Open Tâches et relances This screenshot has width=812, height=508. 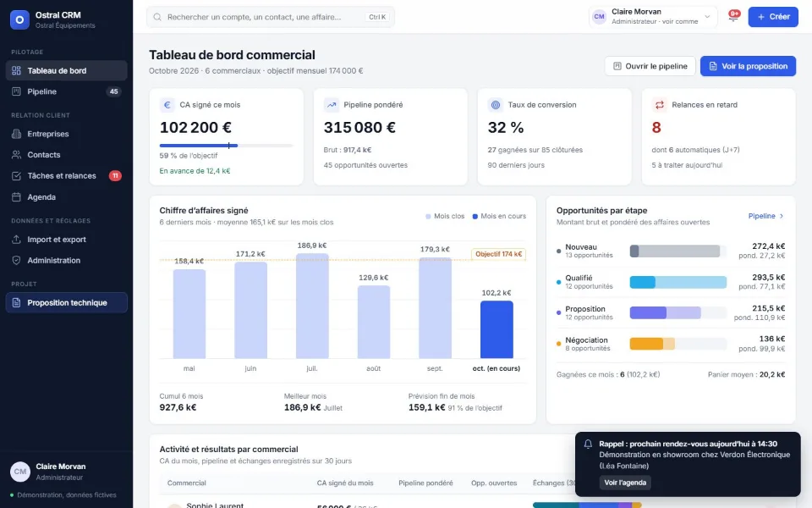pyautogui.click(x=66, y=176)
